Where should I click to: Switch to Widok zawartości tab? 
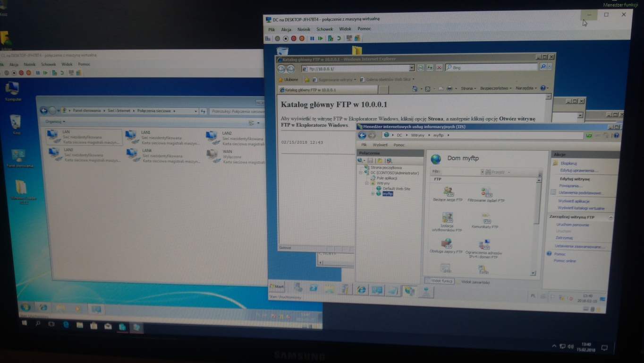click(473, 282)
